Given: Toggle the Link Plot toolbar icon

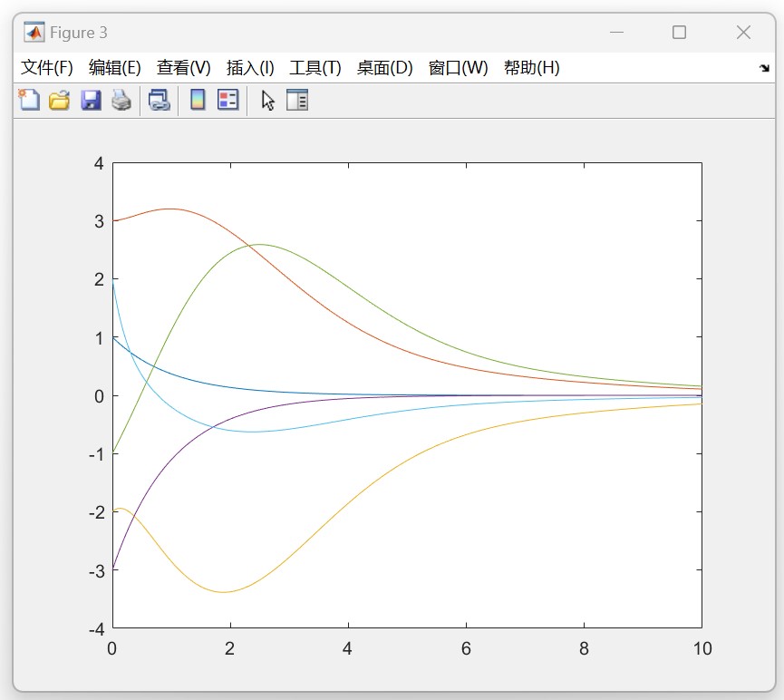Looking at the screenshot, I should tap(160, 100).
